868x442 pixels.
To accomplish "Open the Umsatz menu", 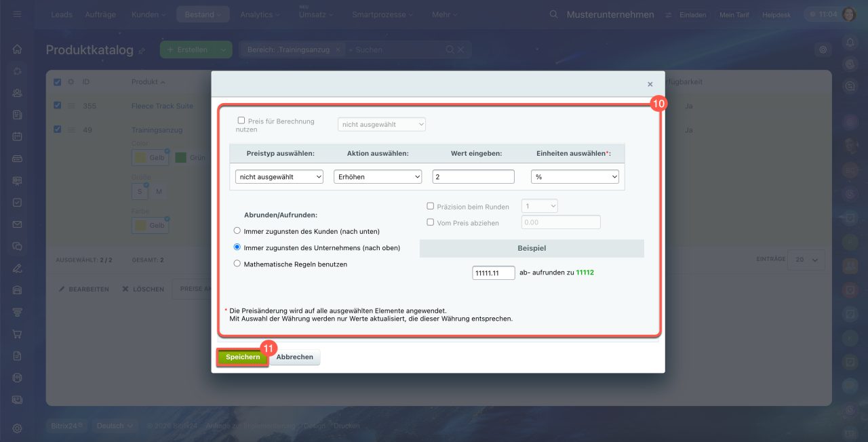I will 317,14.
